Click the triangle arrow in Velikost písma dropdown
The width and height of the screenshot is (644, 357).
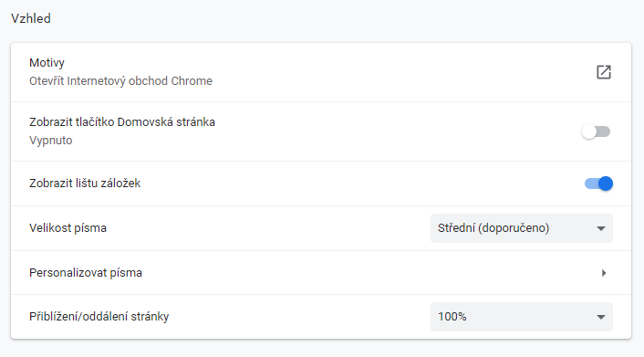point(601,228)
